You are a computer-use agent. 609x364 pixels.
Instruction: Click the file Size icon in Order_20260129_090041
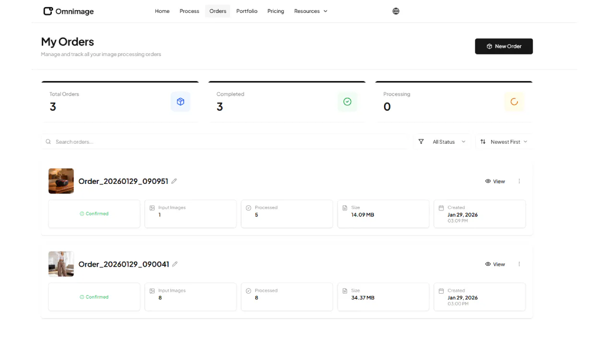tap(345, 291)
